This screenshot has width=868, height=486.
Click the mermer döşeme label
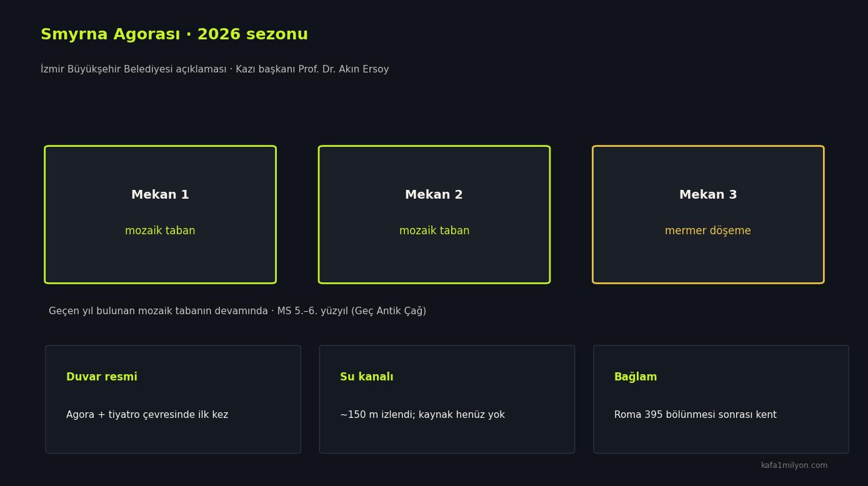(708, 231)
